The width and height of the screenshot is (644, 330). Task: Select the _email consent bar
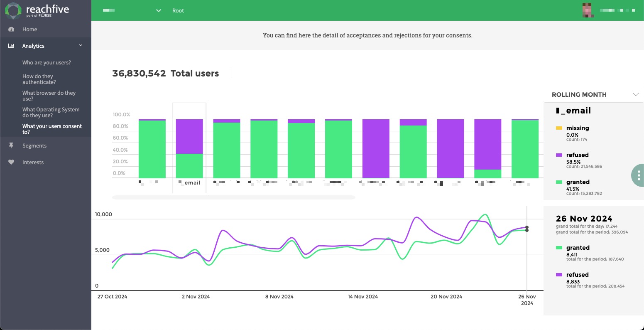189,148
